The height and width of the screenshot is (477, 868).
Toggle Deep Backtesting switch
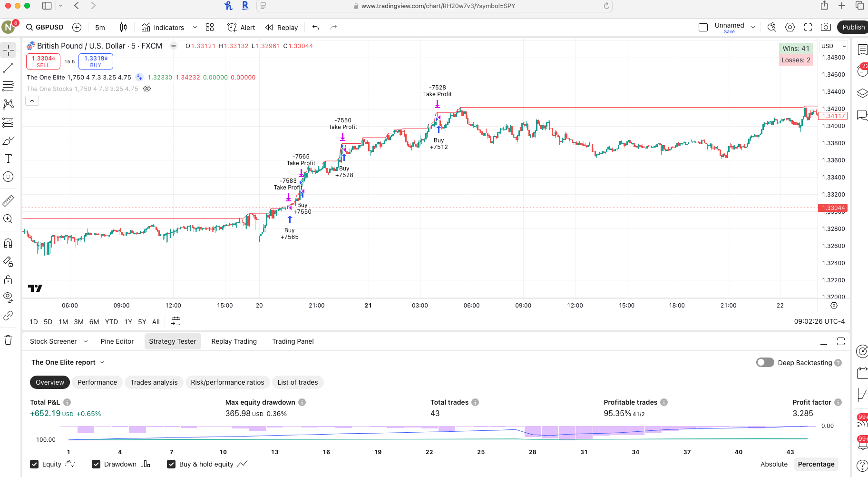pos(765,362)
